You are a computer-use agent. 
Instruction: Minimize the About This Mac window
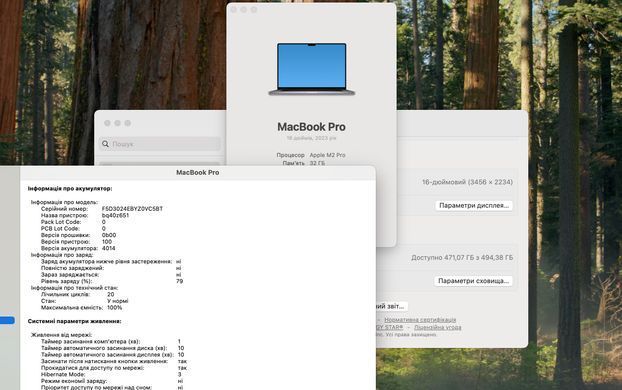[x=244, y=10]
